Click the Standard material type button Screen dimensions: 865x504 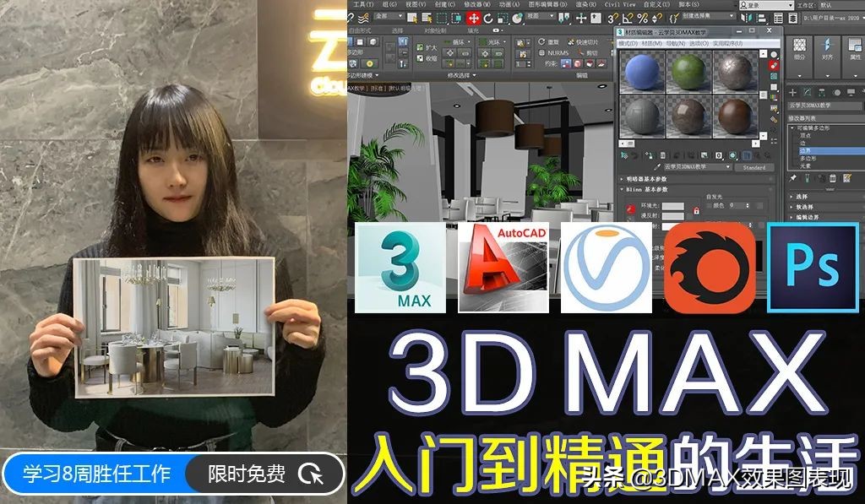pos(753,167)
